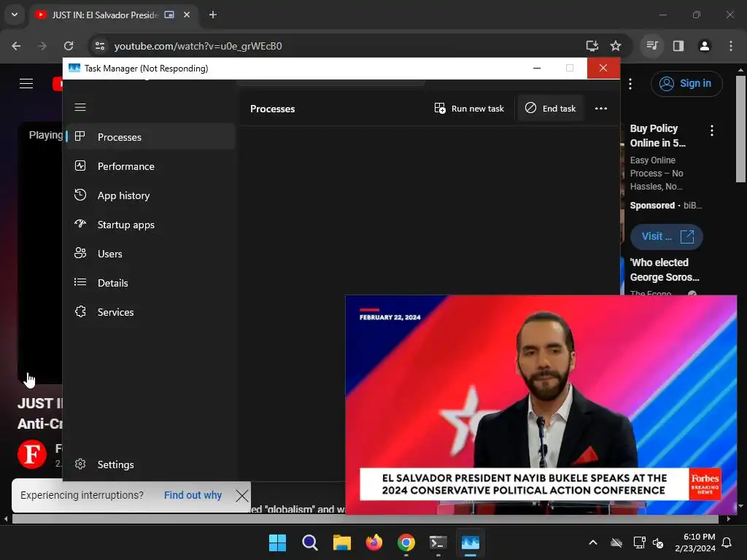The width and height of the screenshot is (747, 560).
Task: Open volume muted tray icon
Action: 659,542
